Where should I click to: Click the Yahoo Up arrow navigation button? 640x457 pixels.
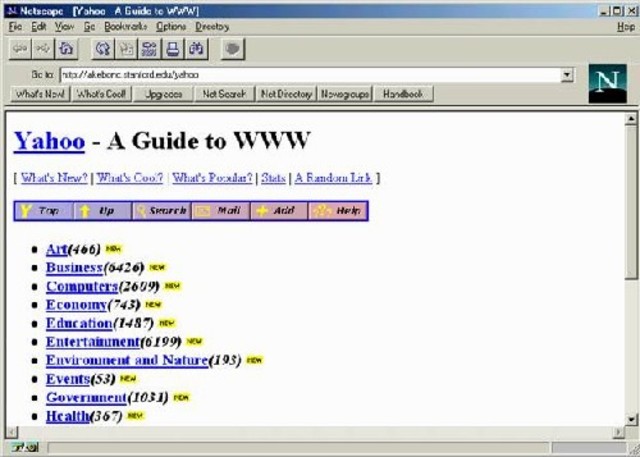click(x=102, y=211)
